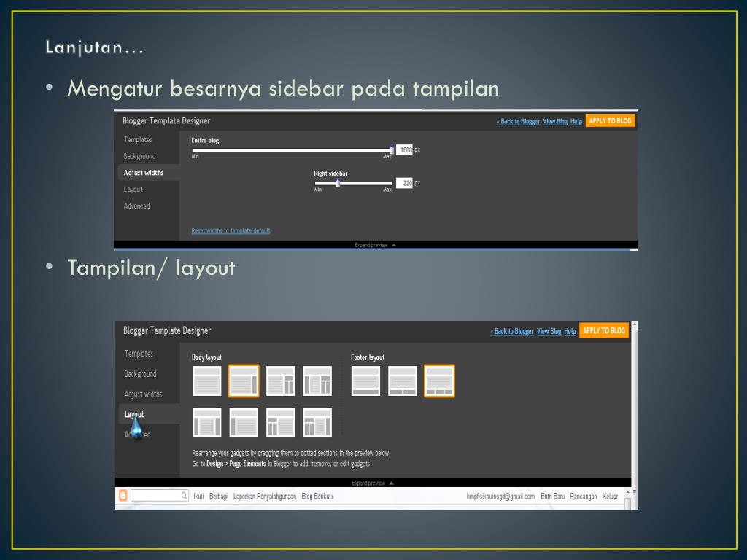The height and width of the screenshot is (560, 747).
Task: Select single-column body layout thumbnail
Action: 206,381
